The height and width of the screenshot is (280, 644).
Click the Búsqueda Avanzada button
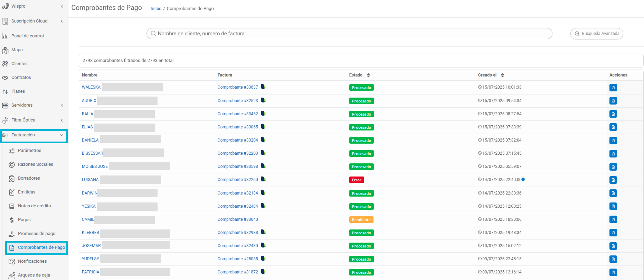click(597, 34)
